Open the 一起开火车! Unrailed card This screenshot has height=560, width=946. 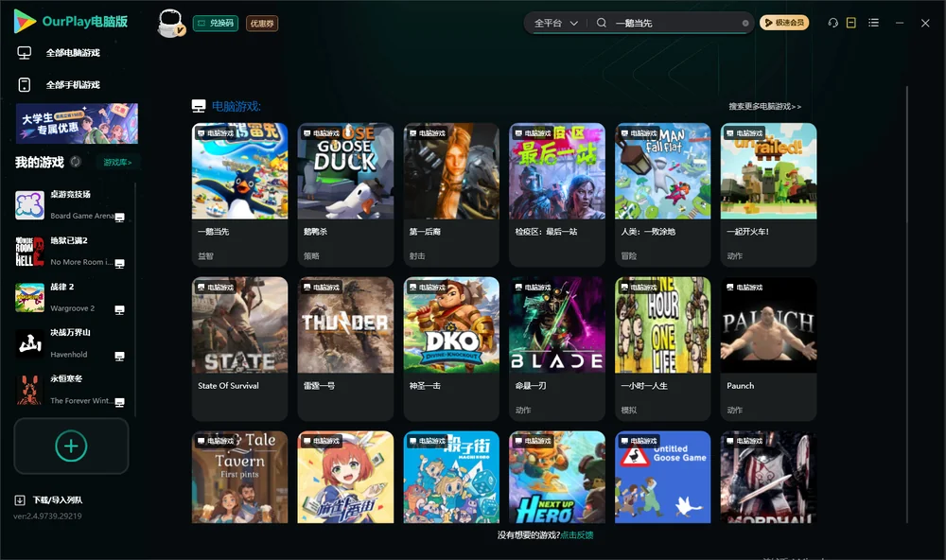tap(768, 194)
